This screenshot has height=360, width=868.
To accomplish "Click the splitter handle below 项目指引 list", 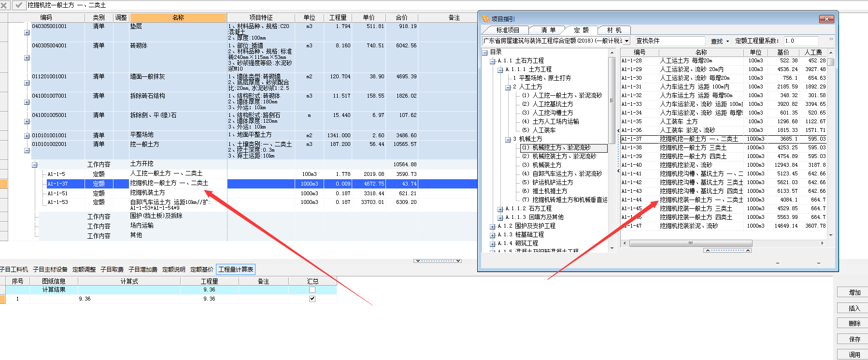I will click(x=727, y=250).
